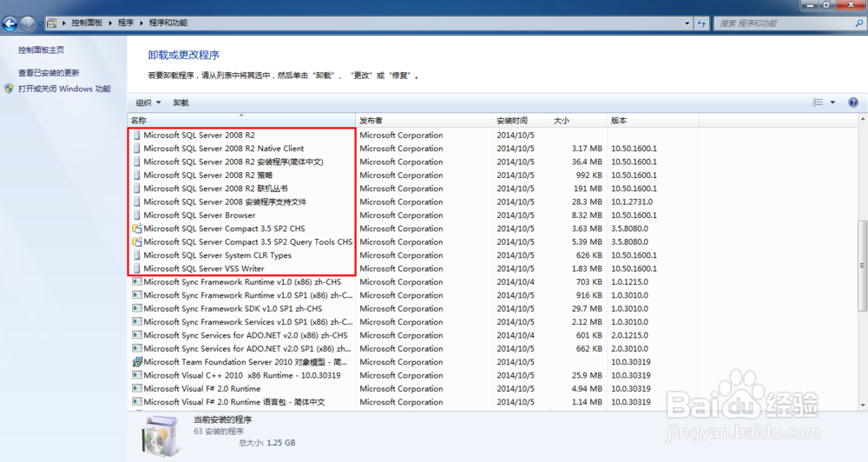Sort list by 发布者 column header
Image resolution: width=868 pixels, height=462 pixels.
click(x=424, y=120)
